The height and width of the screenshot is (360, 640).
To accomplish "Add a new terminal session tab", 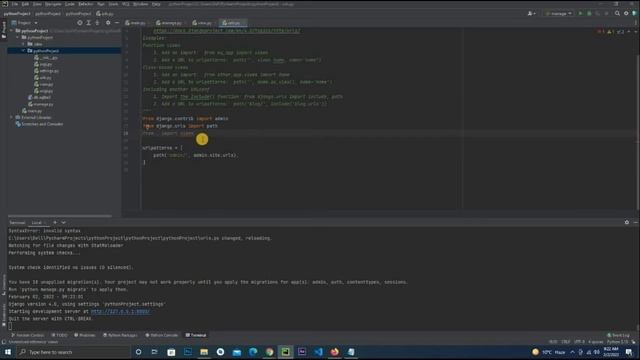I will 55,222.
